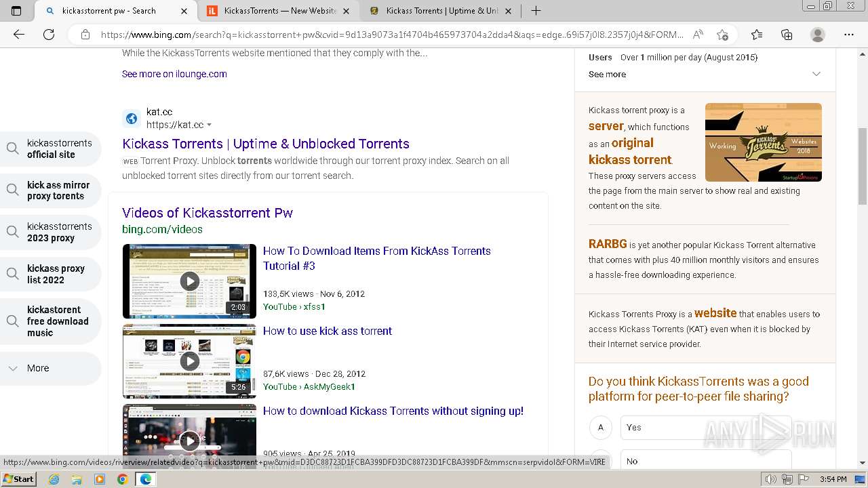
Task: Open the Collections icon
Action: pos(787,35)
